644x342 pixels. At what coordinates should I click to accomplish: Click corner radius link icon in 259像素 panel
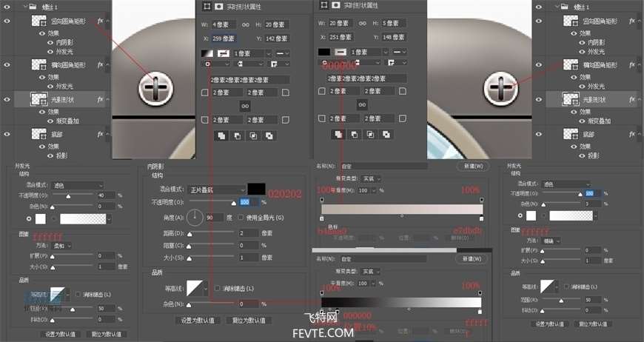point(245,107)
